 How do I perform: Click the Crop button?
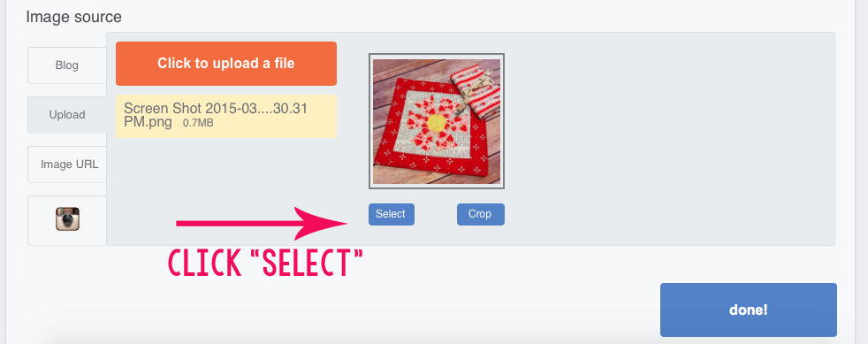(481, 214)
